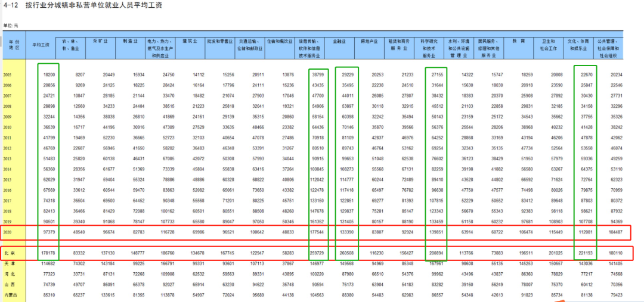Click 2014 information technology cell 100845
644x302 pixels.
[316, 169]
